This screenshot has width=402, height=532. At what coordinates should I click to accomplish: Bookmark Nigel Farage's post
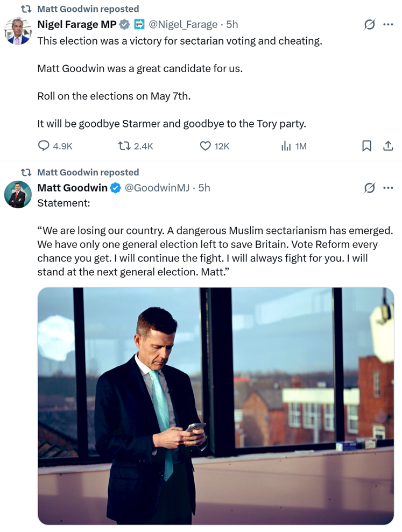pyautogui.click(x=366, y=146)
